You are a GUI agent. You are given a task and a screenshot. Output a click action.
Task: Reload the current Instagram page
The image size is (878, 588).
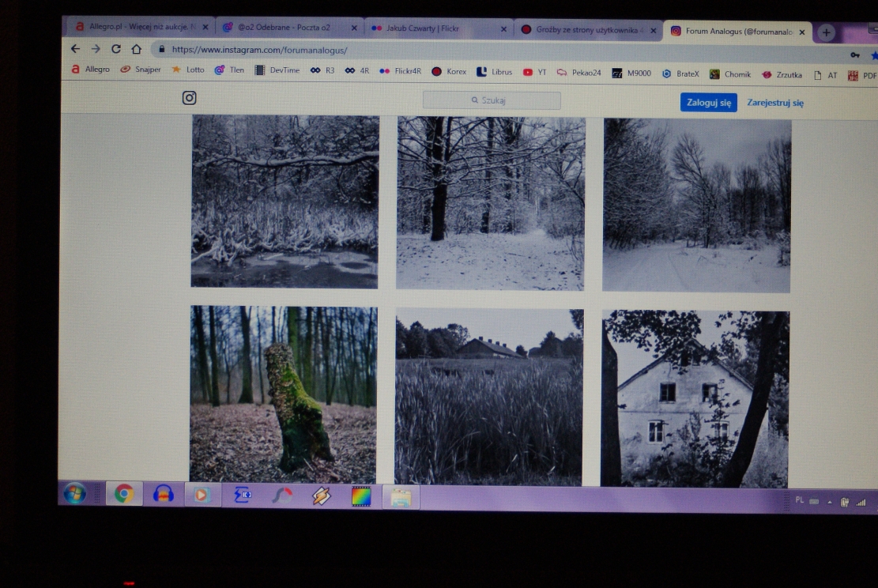pos(116,49)
